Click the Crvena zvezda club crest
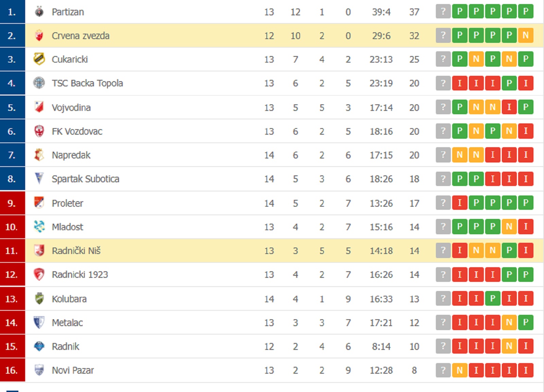This screenshot has height=392, width=544. [x=39, y=36]
